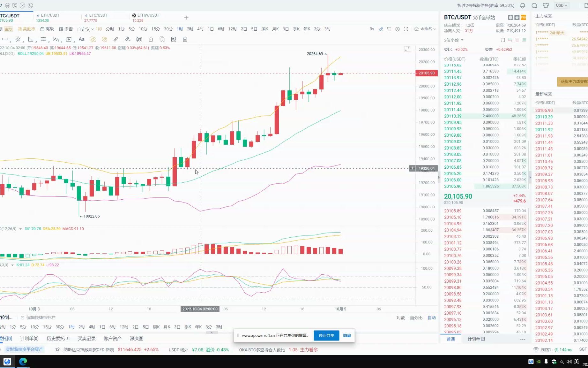The image size is (588, 368).
Task: Select the 4时 timeframe in top bar
Action: click(x=200, y=29)
